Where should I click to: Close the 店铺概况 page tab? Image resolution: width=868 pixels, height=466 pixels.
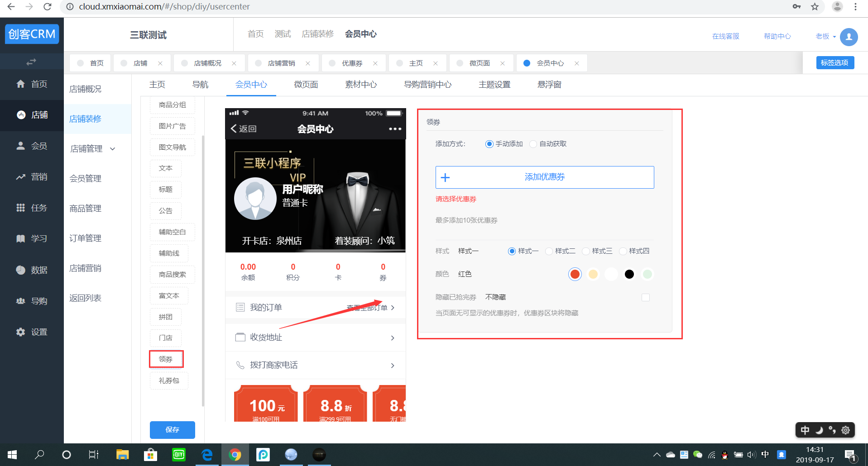[x=234, y=63]
